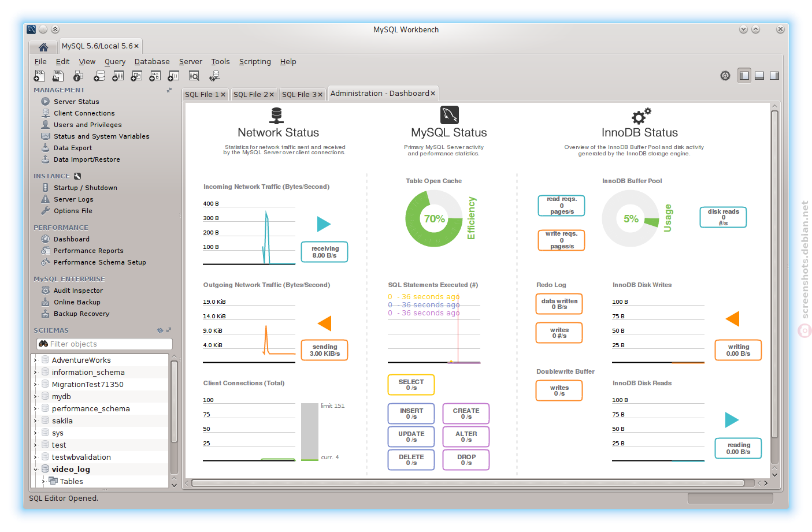Click the SELECT statements counter box
812x532 pixels.
pyautogui.click(x=411, y=385)
